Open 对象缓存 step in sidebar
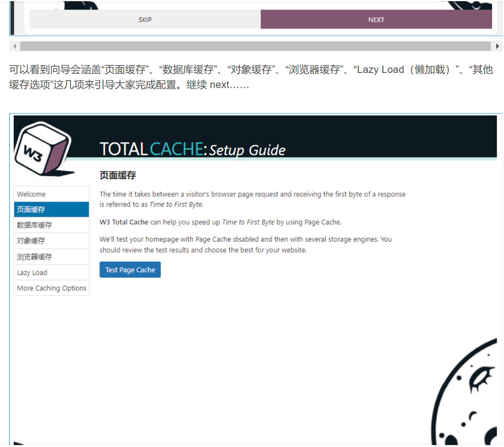The image size is (504, 447). click(x=52, y=241)
